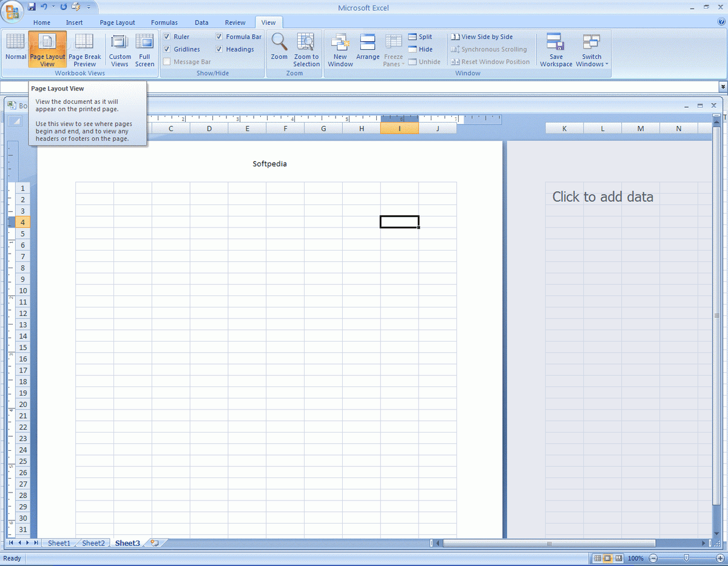Expand the customize Quick Access Toolbar menu
This screenshot has height=566, width=728.
88,6
